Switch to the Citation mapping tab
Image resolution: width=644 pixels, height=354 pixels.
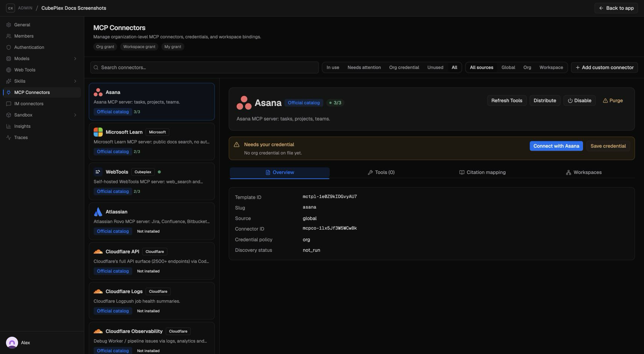coord(482,172)
